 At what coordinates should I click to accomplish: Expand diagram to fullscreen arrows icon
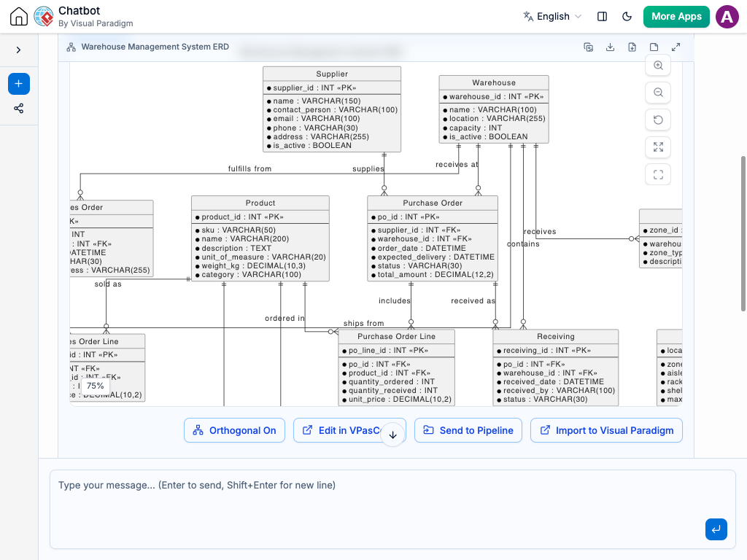pyautogui.click(x=676, y=47)
